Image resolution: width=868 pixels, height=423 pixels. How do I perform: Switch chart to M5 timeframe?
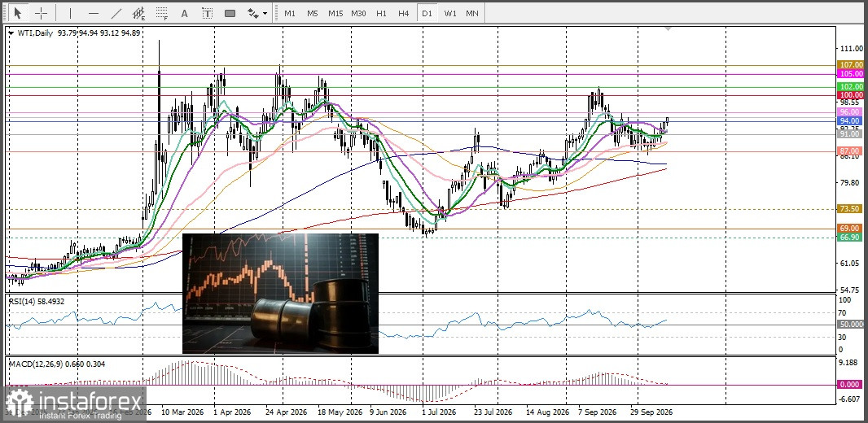coord(312,13)
